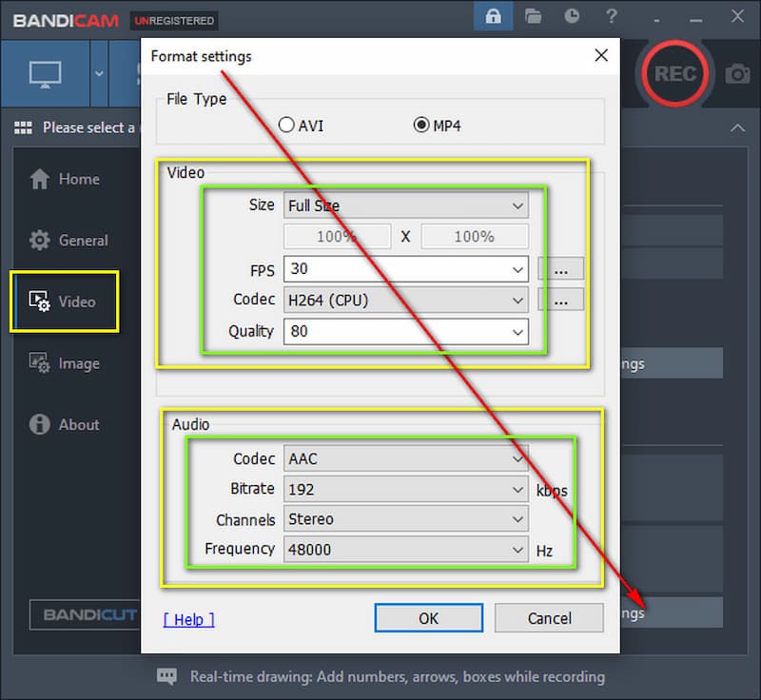The image size is (761, 700).
Task: Open the output folder icon
Action: 533,16
